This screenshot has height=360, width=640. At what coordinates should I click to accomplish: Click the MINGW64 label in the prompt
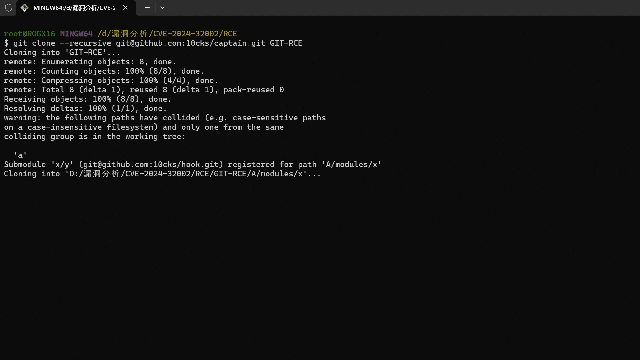76,33
